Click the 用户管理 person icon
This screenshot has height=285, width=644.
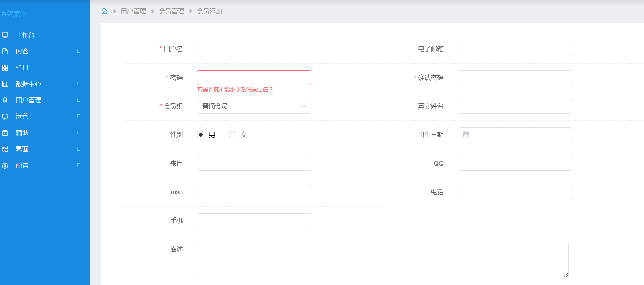pos(5,101)
